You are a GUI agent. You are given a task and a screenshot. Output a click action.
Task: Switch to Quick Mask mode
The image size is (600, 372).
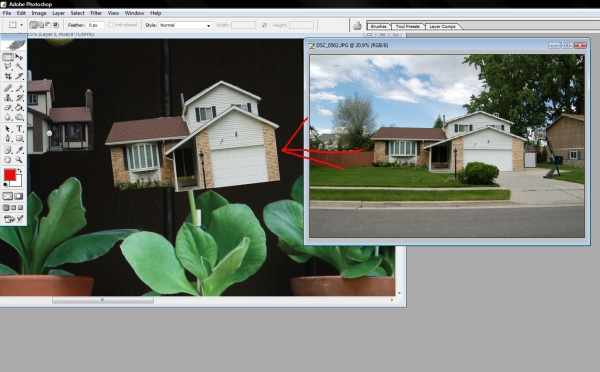pyautogui.click(x=18, y=196)
